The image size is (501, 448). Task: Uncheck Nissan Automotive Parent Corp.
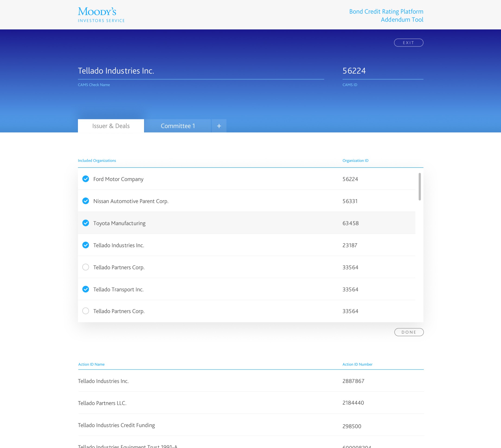click(x=86, y=201)
